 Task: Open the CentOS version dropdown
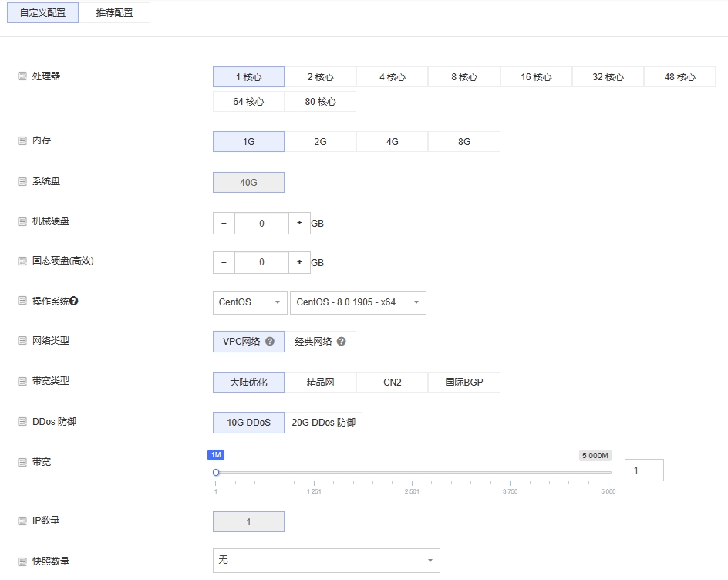(358, 302)
